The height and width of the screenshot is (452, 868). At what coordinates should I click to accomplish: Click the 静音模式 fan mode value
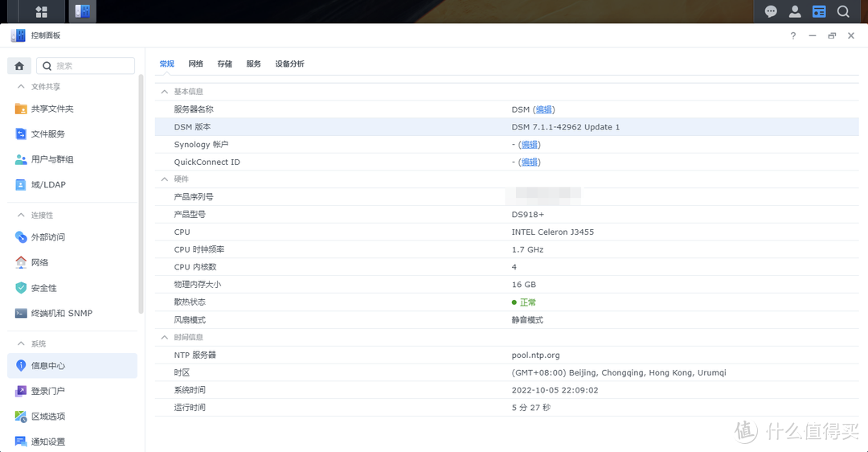[527, 320]
